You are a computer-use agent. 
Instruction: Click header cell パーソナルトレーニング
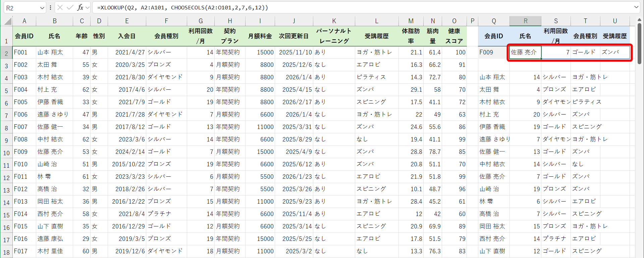334,36
